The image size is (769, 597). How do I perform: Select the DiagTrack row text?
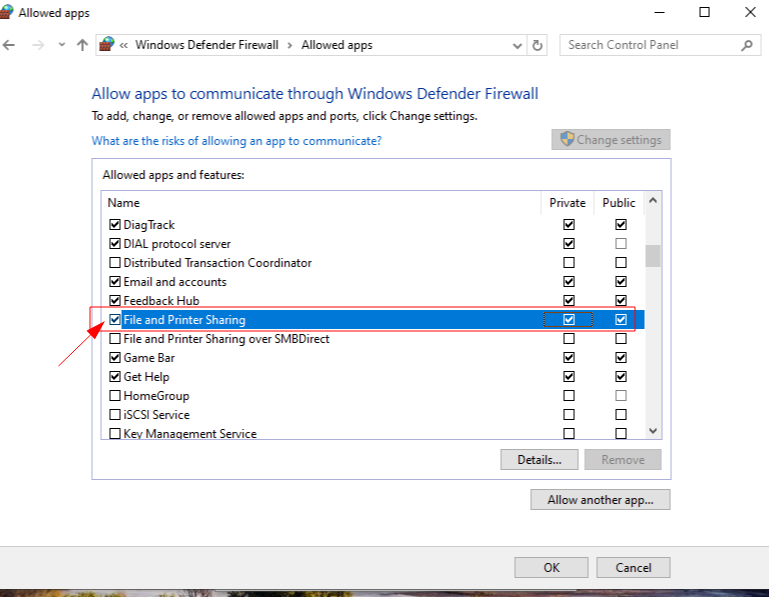[x=149, y=225]
